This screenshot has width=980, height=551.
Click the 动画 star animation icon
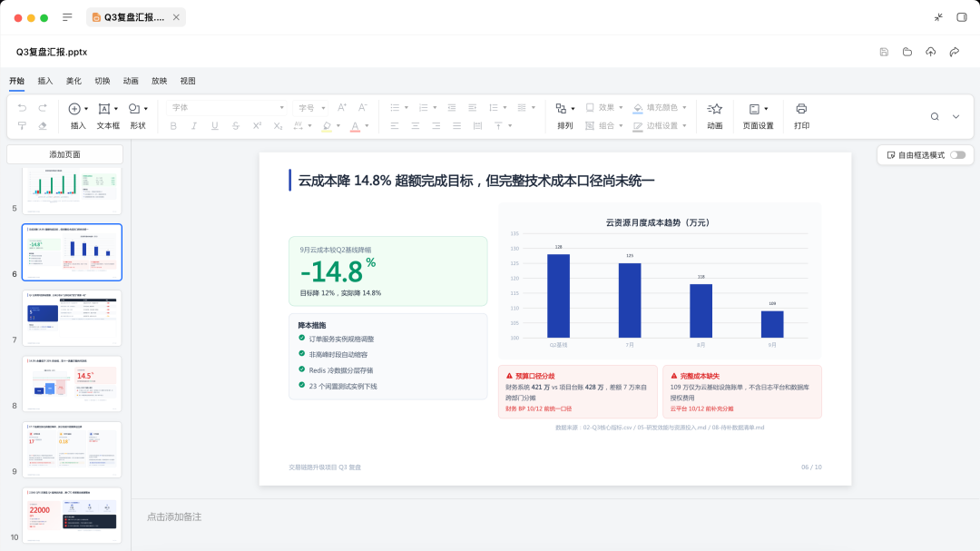[x=714, y=109]
